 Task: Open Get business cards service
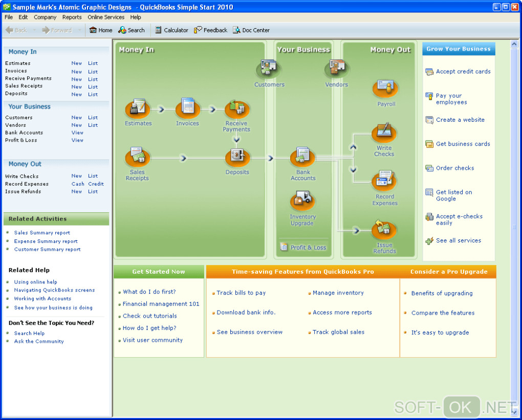point(458,144)
